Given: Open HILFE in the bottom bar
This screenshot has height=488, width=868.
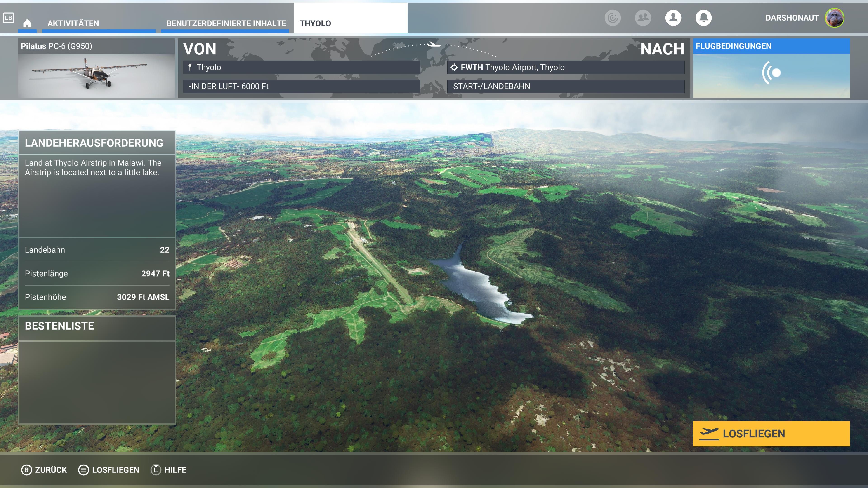Looking at the screenshot, I should pos(168,470).
